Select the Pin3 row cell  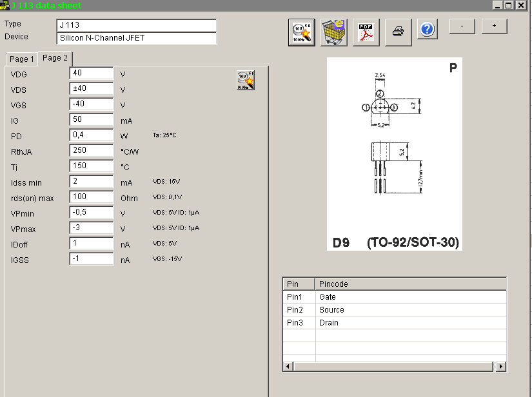point(299,323)
